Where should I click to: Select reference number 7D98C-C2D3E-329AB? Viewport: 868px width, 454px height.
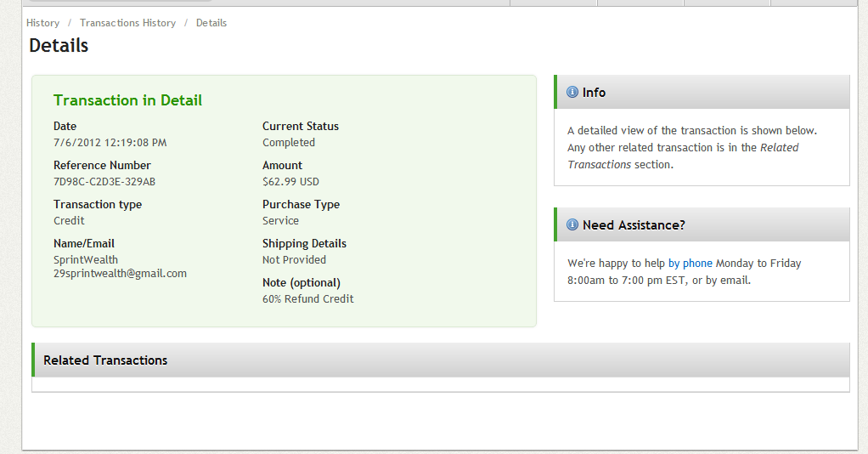pos(104,182)
